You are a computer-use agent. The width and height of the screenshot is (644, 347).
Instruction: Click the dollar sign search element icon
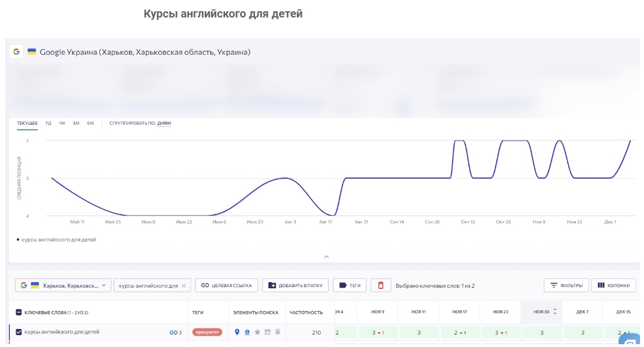point(247,332)
